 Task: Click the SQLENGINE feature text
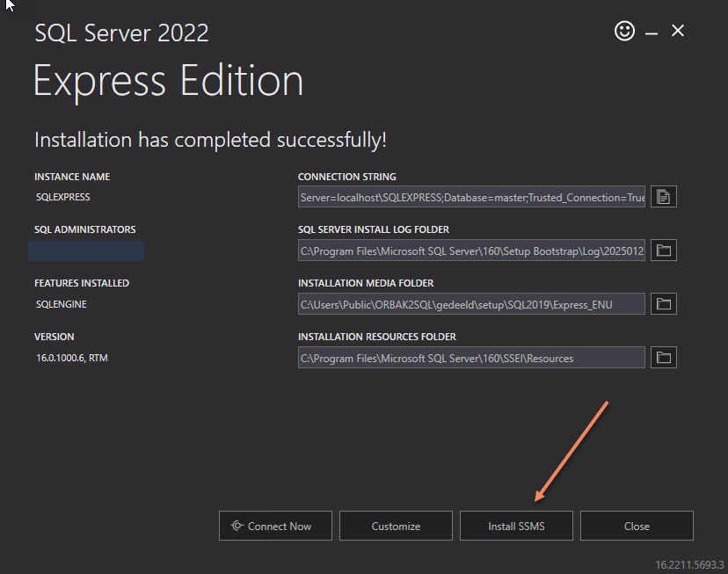coord(62,304)
